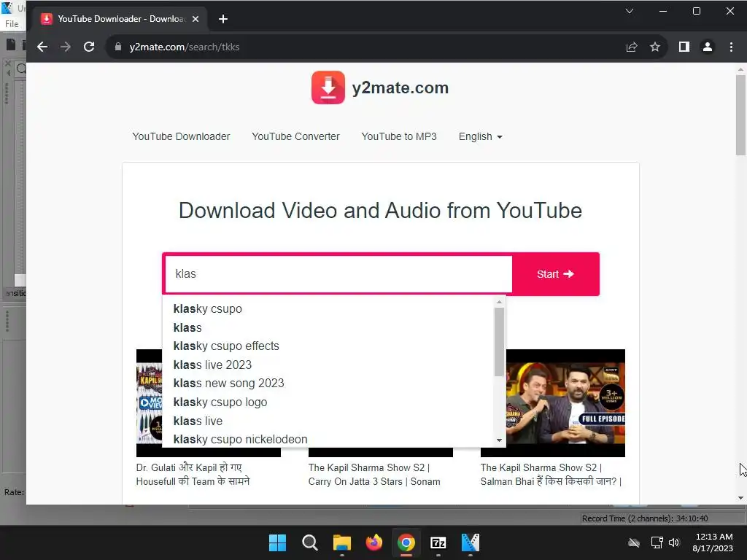747x560 pixels.
Task: Select suggestion 'klasky csupo logo'
Action: pyautogui.click(x=329, y=402)
